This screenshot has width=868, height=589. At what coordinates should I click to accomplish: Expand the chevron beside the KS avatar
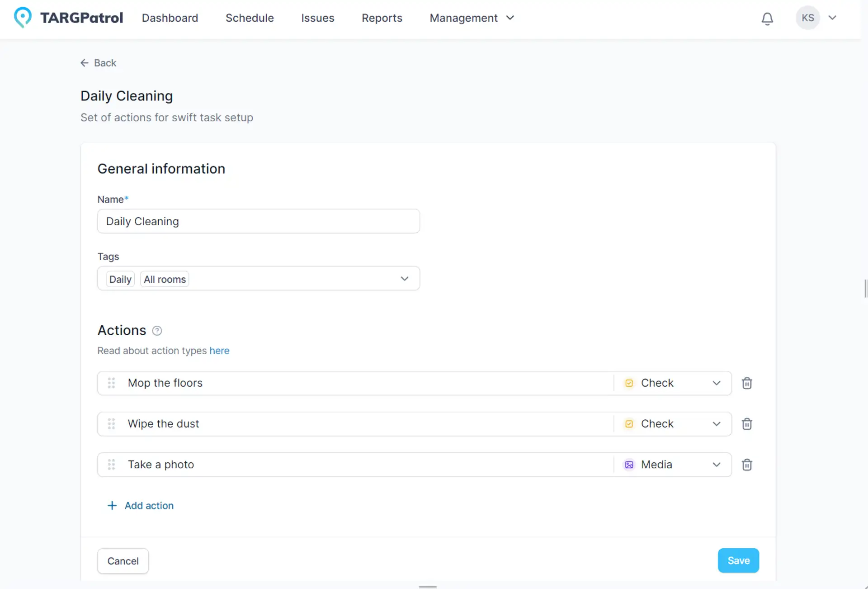tap(833, 18)
